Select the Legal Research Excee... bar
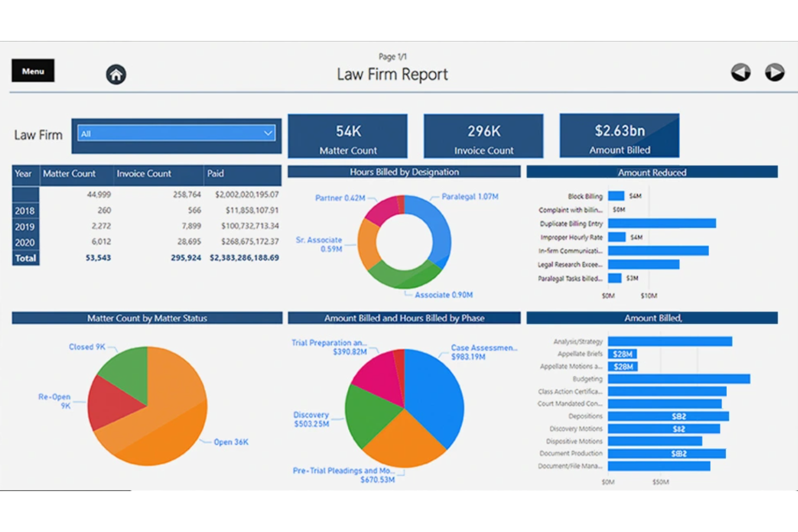The width and height of the screenshot is (798, 532). tap(644, 264)
